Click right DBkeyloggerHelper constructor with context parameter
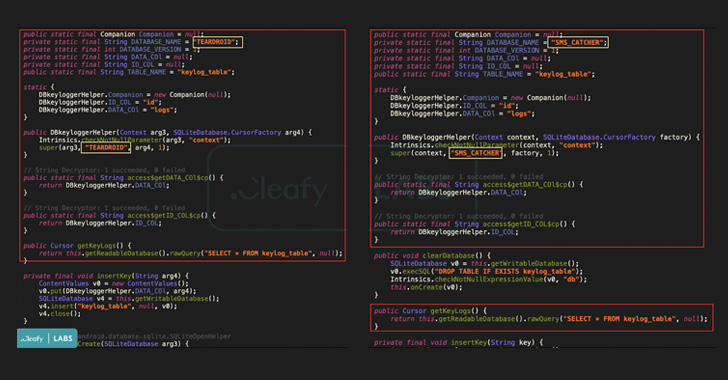 click(537, 137)
